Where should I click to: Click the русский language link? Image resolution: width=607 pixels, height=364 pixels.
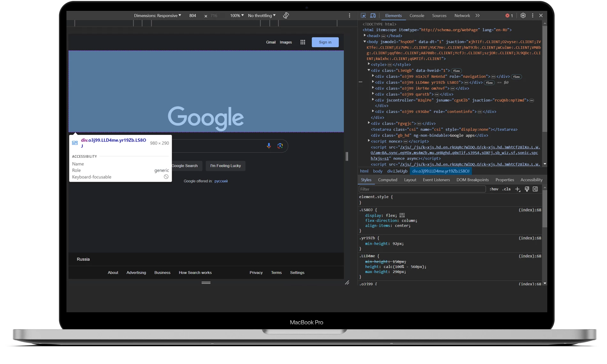point(221,181)
